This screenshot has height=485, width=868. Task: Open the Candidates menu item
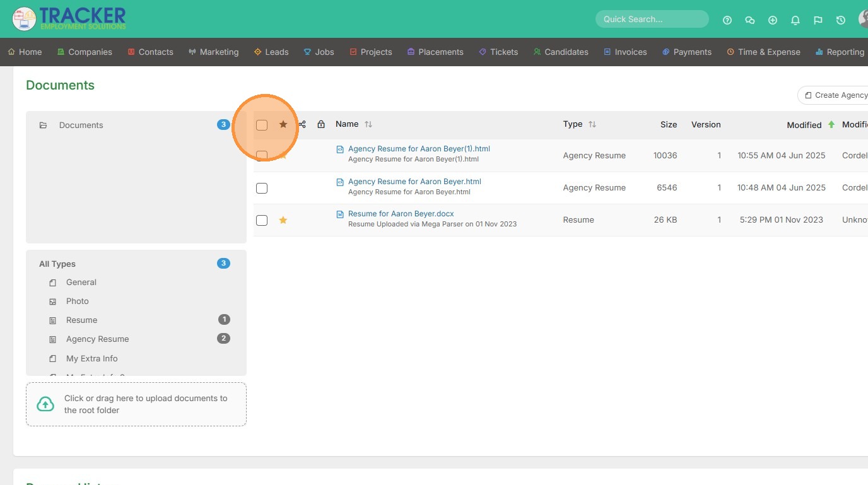coord(561,52)
